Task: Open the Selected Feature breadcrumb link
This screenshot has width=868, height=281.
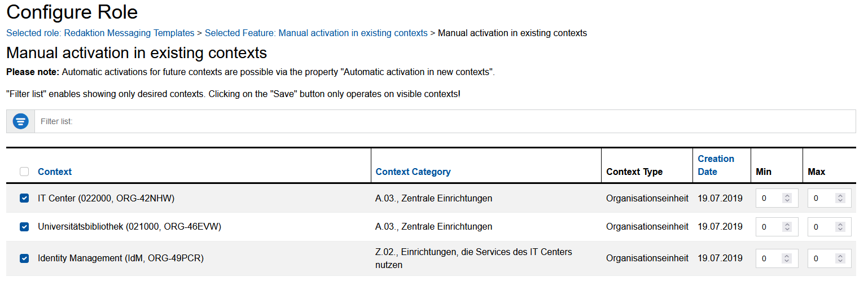Action: [x=316, y=33]
